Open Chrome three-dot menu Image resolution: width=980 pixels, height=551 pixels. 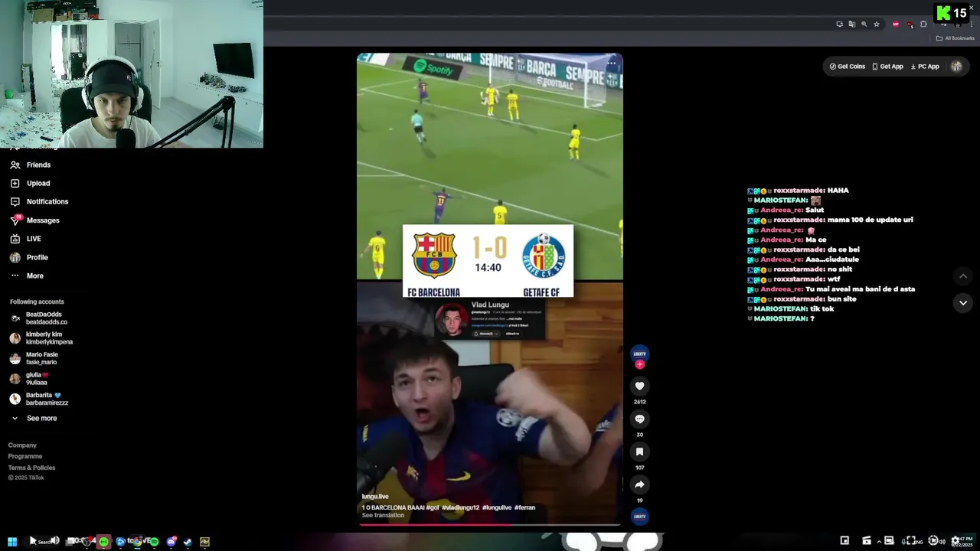pos(972,24)
